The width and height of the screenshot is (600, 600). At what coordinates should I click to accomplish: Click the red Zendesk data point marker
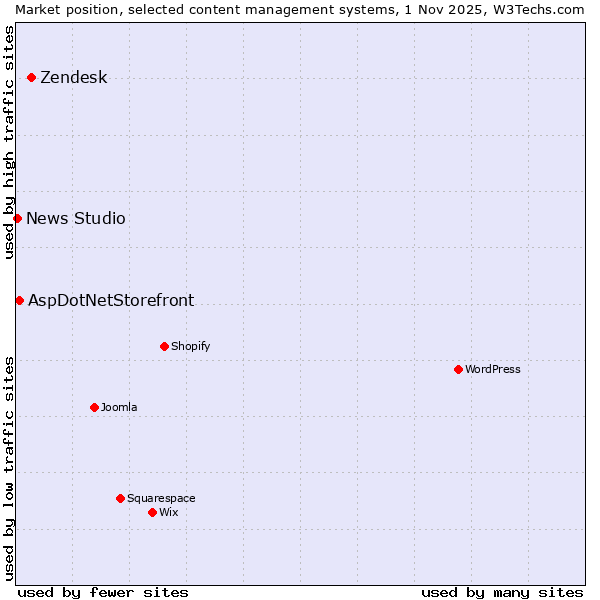pyautogui.click(x=31, y=77)
